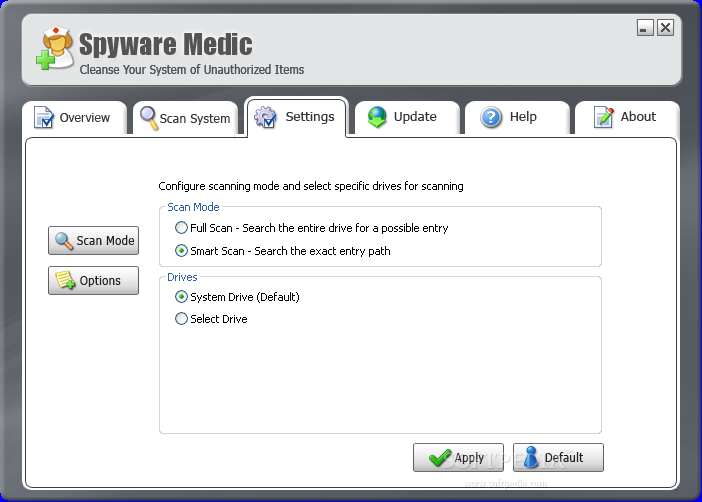Restore settings with the Default button
This screenshot has width=702, height=502.
[558, 457]
